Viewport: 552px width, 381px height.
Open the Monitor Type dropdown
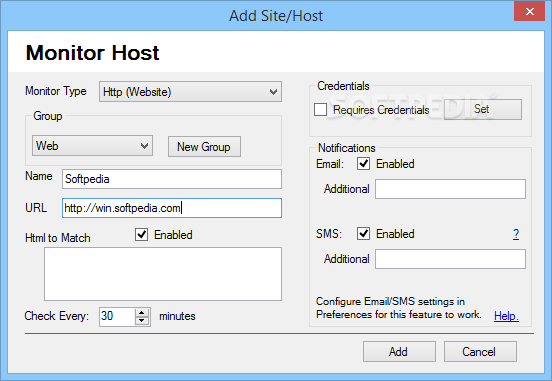click(x=190, y=92)
